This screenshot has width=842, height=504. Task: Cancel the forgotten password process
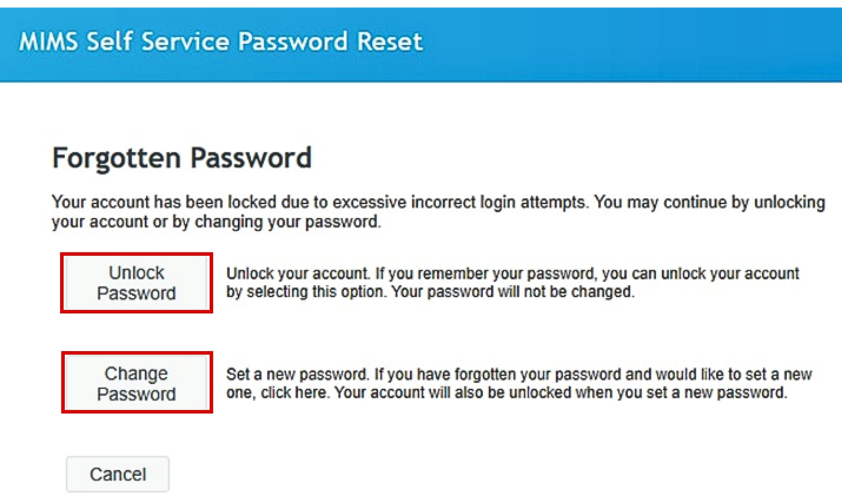click(117, 474)
